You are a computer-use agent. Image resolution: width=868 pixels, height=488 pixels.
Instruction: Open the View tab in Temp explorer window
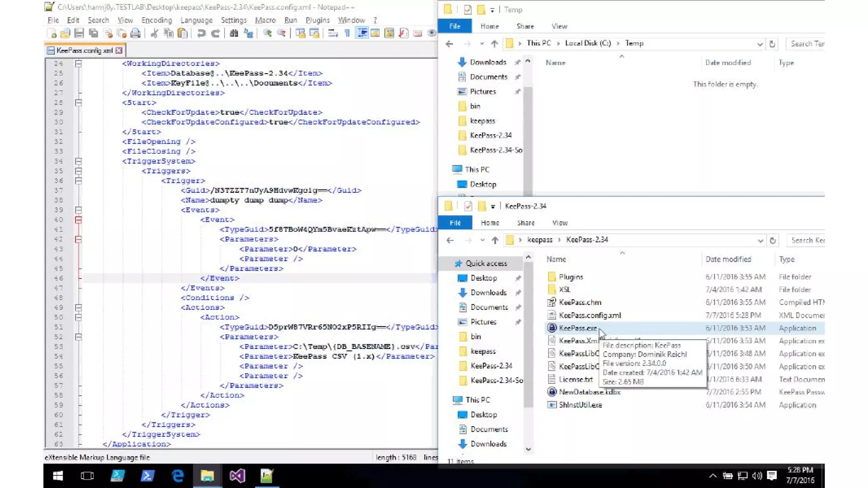pos(559,26)
